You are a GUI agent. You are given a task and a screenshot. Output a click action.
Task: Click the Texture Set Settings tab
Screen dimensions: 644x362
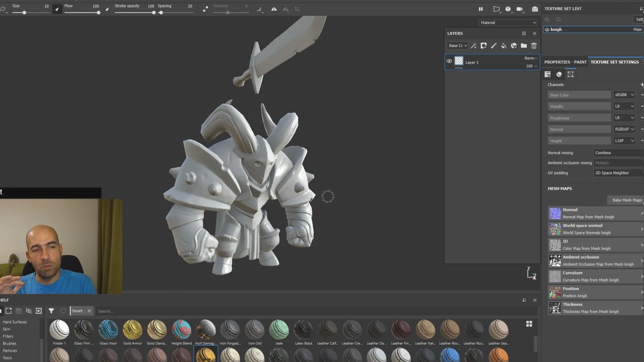(x=615, y=62)
